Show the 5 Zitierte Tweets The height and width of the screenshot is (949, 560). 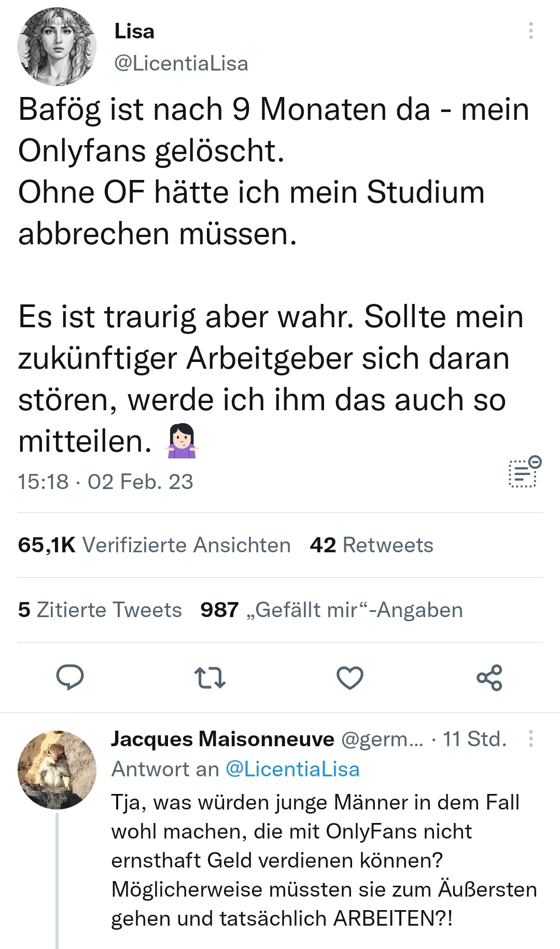pyautogui.click(x=100, y=610)
